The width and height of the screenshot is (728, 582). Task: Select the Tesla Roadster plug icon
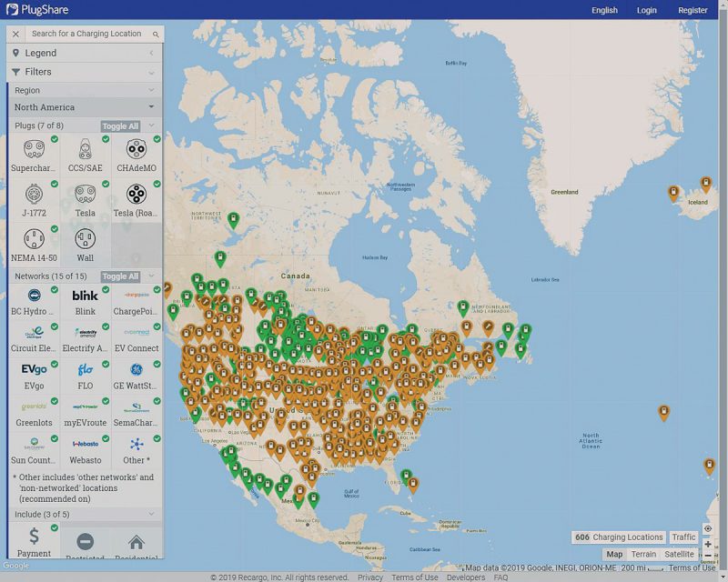pos(136,194)
